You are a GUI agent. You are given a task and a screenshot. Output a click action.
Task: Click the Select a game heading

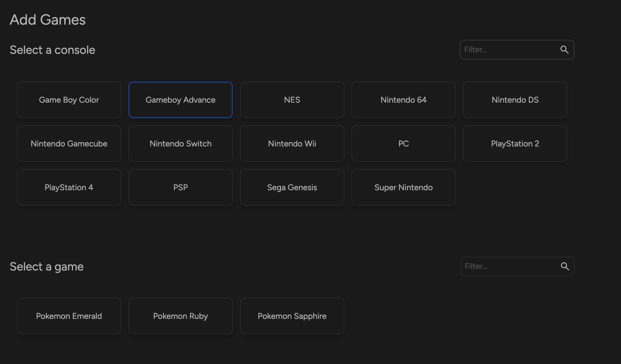coord(47,267)
